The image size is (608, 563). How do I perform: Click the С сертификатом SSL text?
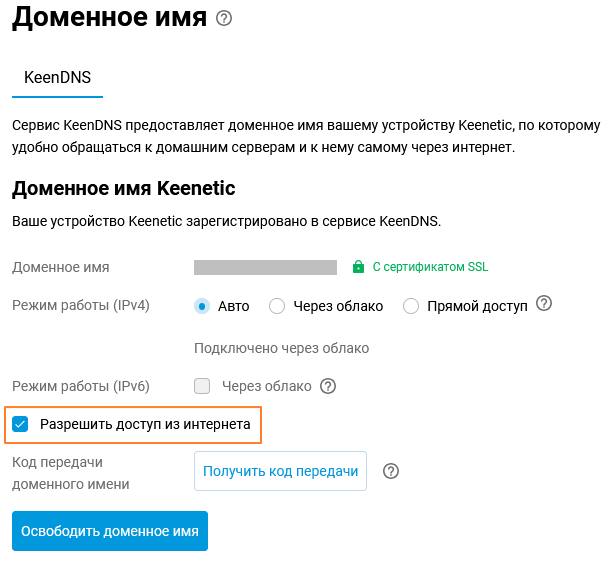(x=430, y=268)
